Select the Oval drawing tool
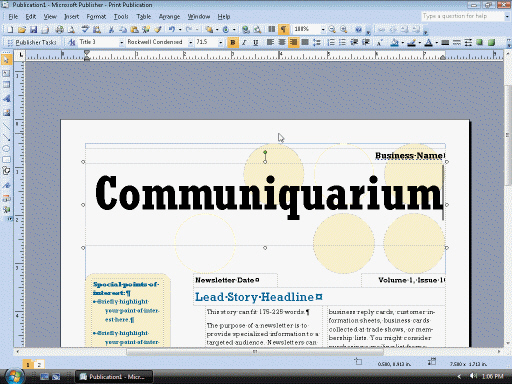This screenshot has width=512, height=384. [x=6, y=148]
